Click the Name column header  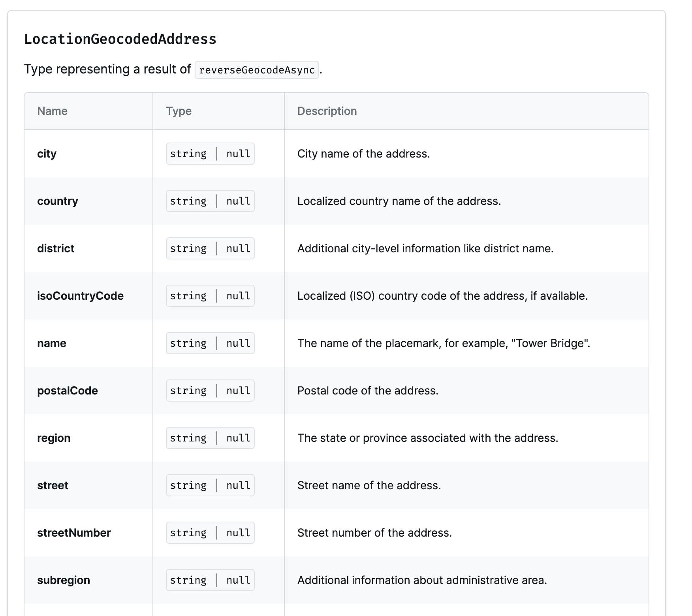pos(52,111)
